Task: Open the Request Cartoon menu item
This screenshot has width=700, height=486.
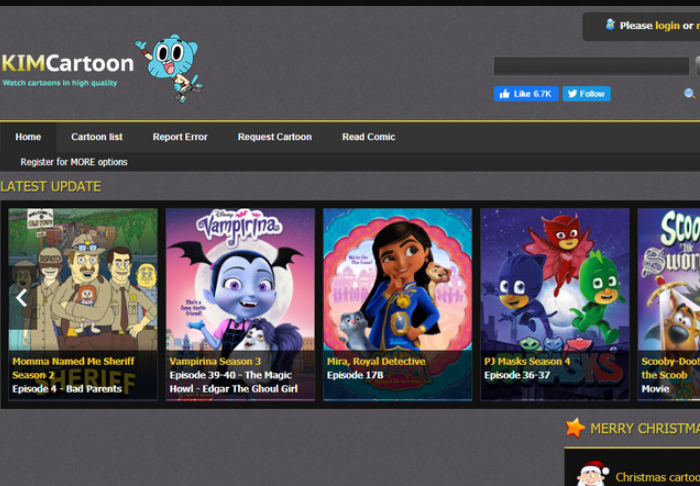Action: tap(275, 137)
